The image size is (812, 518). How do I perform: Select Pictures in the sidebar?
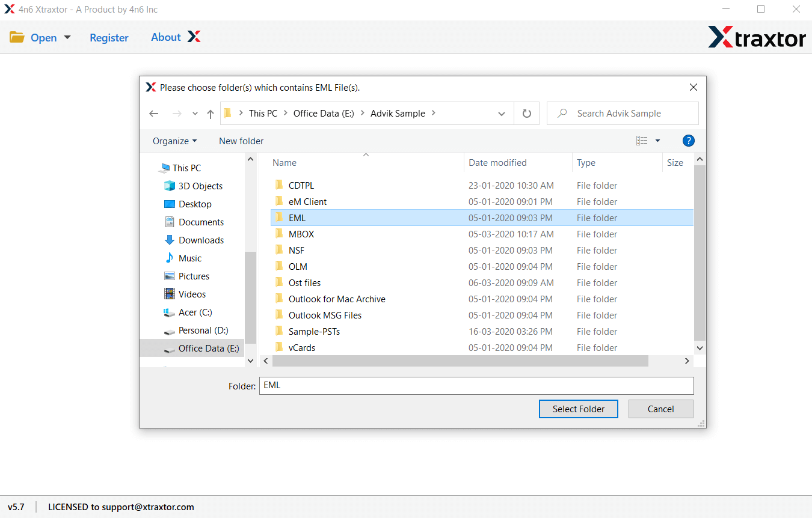[187, 276]
